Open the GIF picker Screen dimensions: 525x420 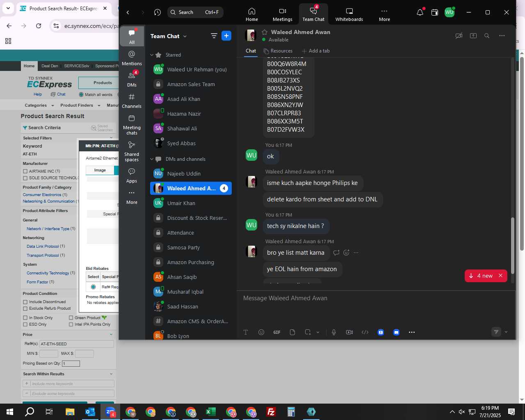coord(277,332)
